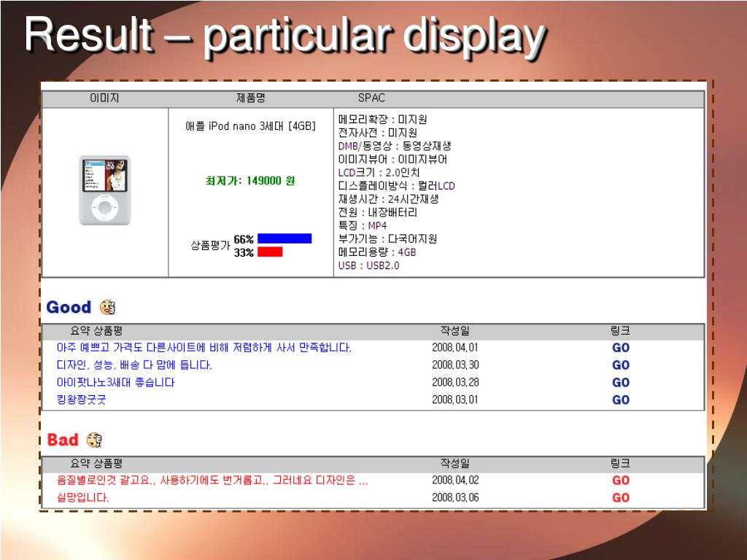Viewport: 747px width, 560px height.
Task: Click the thumbs-up face icon beside Good
Action: coord(108,308)
